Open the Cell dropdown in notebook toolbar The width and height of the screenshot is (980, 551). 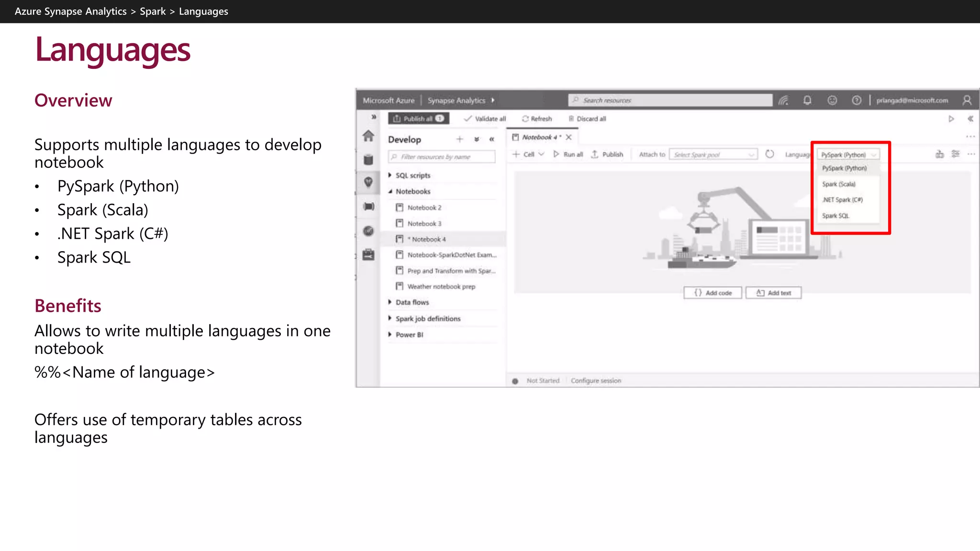[528, 154]
